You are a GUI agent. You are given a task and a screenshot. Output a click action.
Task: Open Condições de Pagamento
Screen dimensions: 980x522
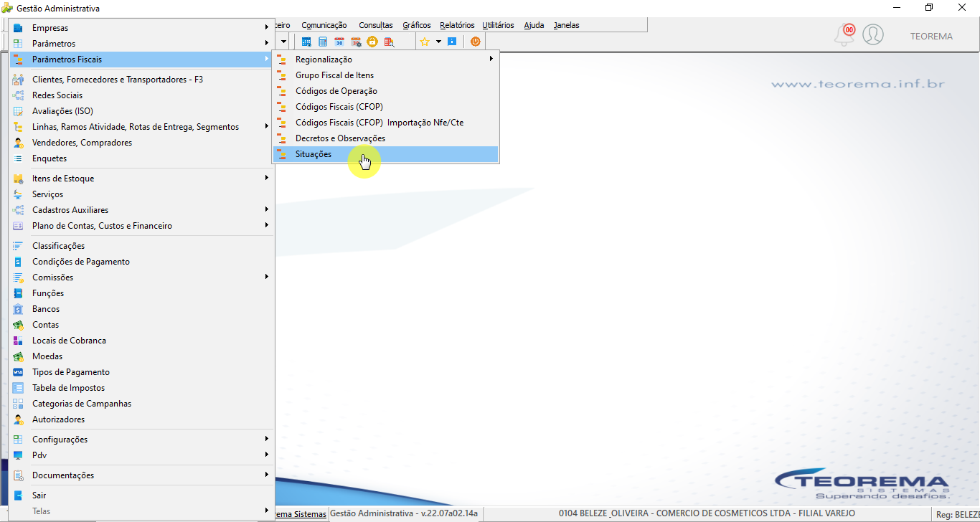click(x=142, y=262)
